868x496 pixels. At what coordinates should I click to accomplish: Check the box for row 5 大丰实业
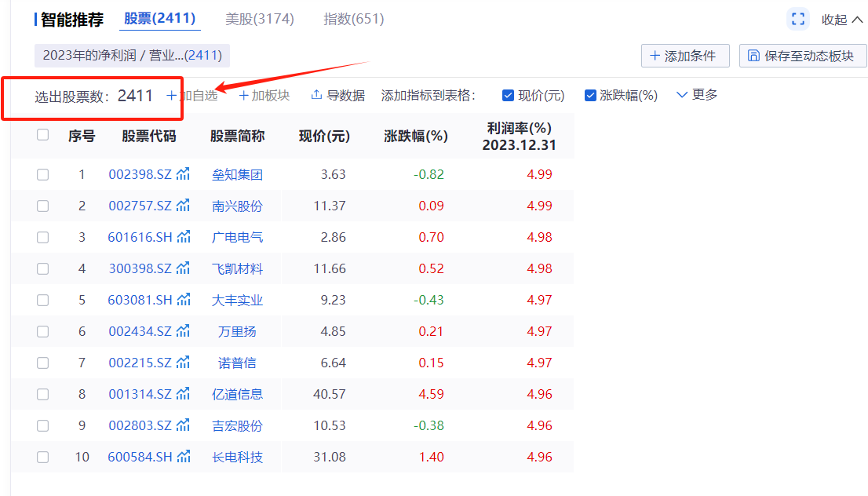(x=42, y=300)
